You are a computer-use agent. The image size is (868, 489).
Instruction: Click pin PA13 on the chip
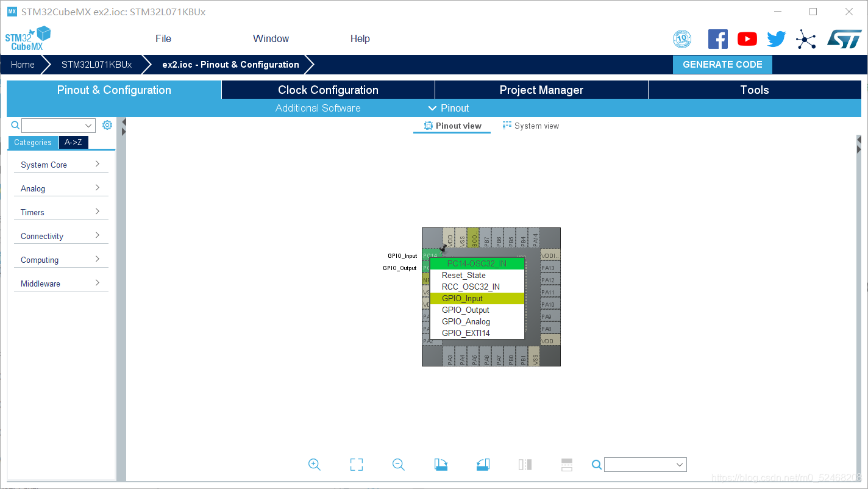[x=550, y=268]
